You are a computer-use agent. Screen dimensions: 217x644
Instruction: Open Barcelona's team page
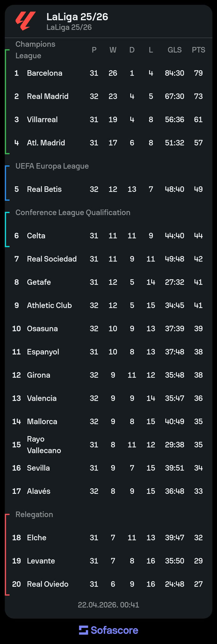coord(45,73)
